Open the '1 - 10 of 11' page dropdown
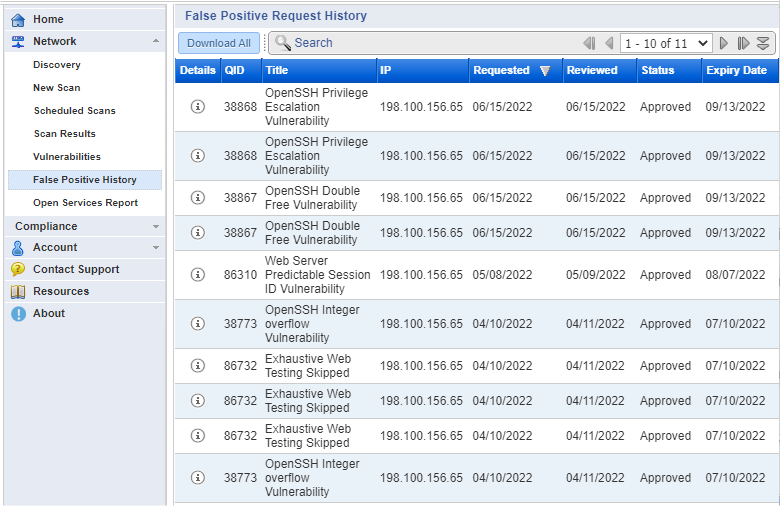 [666, 43]
